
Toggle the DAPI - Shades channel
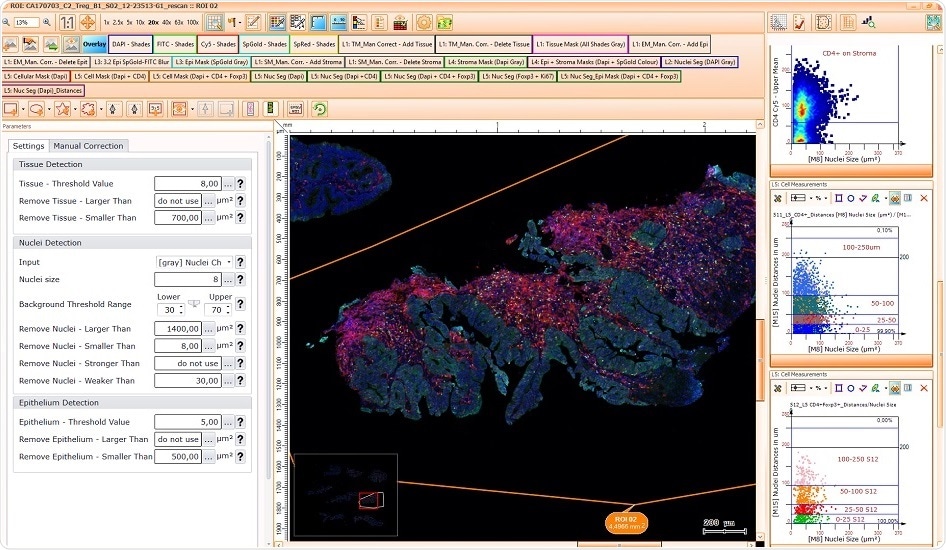tap(130, 44)
